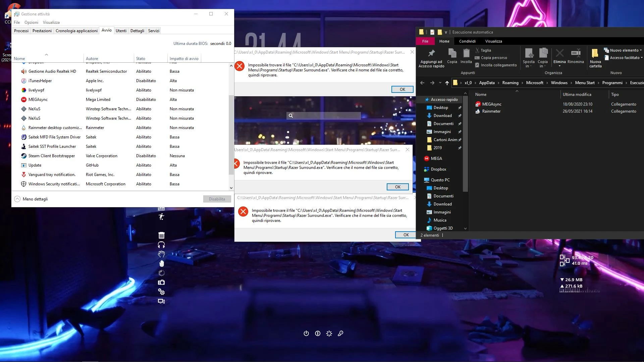The image size is (644, 362).
Task: Switch to the Prestazioni tab
Action: 42,31
